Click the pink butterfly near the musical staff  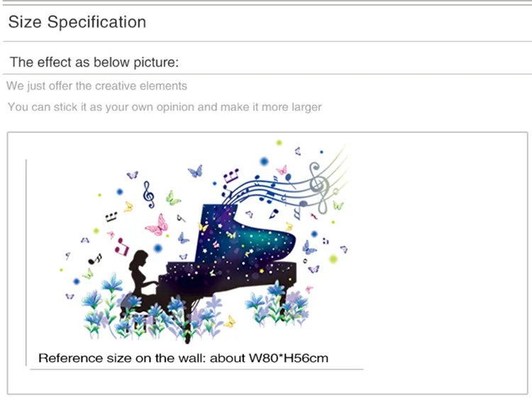pos(282,170)
